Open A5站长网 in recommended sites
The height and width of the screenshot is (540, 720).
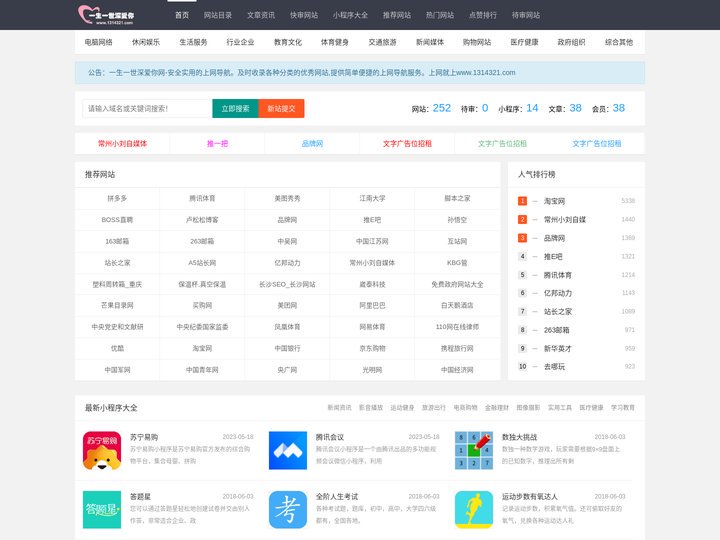point(202,263)
